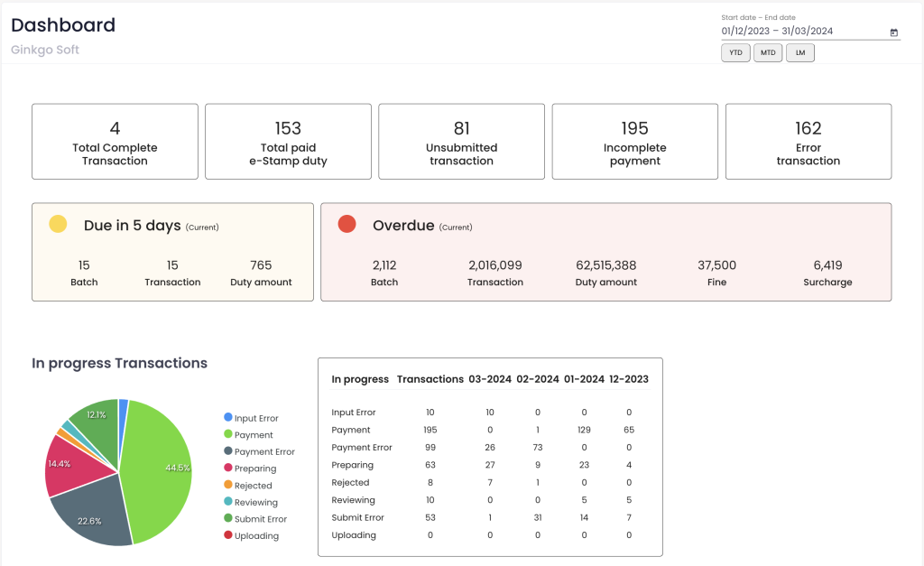Click the Ginkgo Soft label
Viewport: 924px width, 566px height.
(x=44, y=50)
